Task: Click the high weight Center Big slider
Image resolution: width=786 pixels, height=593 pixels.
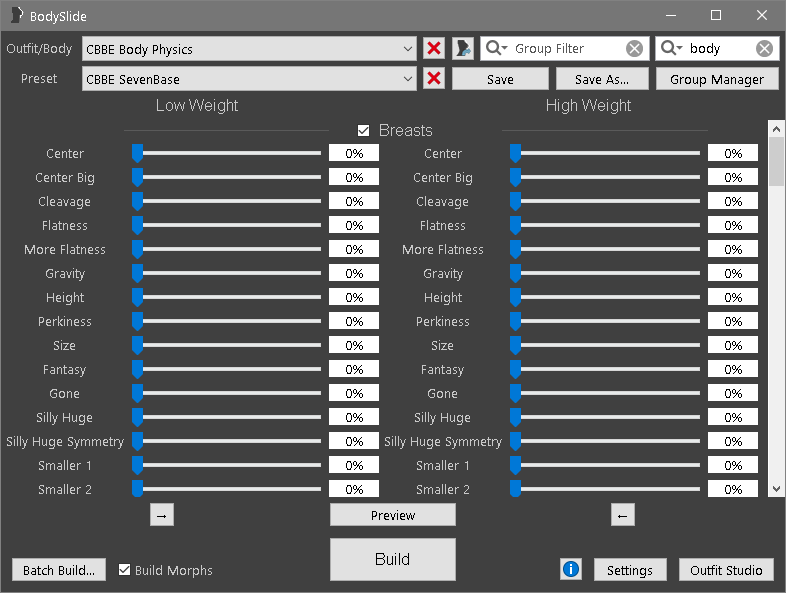Action: point(605,177)
